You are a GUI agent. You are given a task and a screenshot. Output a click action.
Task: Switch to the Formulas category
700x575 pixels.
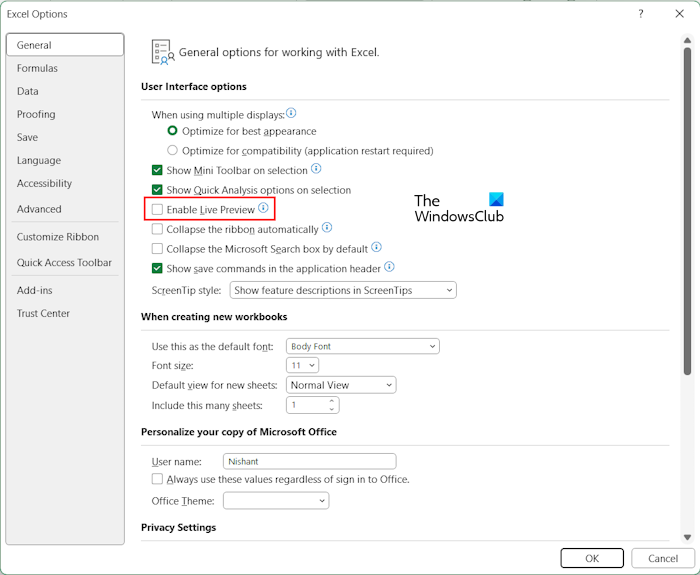click(37, 68)
